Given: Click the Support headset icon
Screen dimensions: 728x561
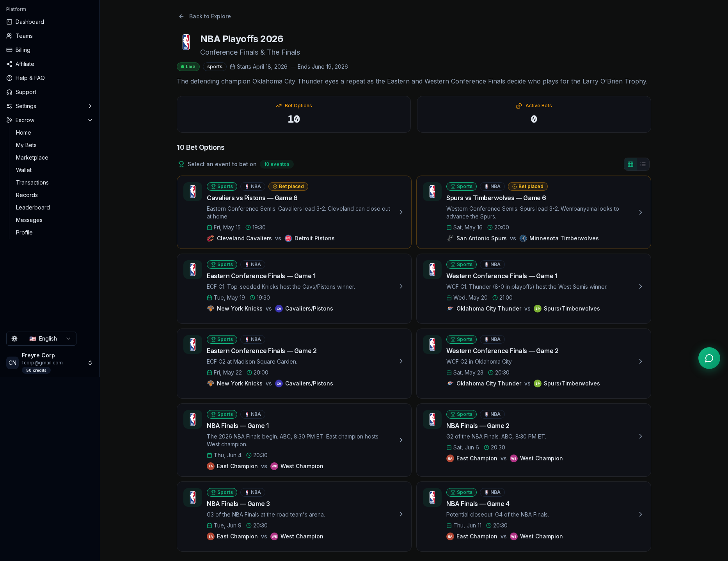Looking at the screenshot, I should 9,92.
